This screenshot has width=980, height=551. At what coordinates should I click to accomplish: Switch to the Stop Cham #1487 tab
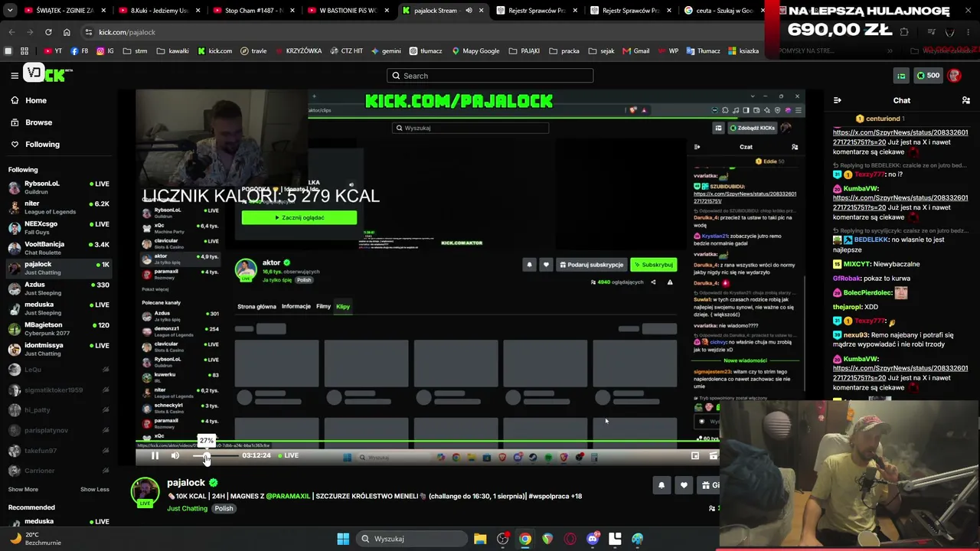click(253, 11)
